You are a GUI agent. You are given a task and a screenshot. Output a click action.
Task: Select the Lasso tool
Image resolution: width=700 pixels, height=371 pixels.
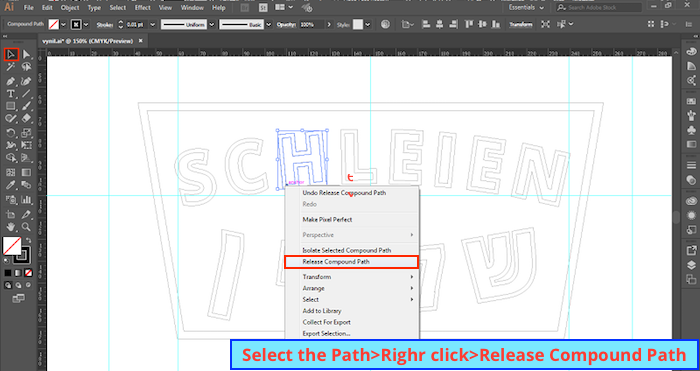[26, 67]
